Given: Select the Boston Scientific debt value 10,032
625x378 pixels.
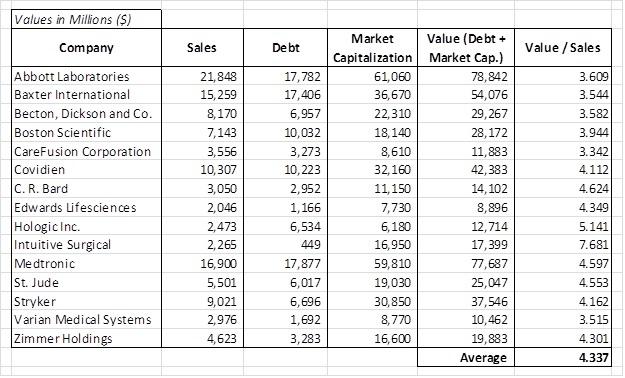Looking at the screenshot, I should tap(285, 132).
